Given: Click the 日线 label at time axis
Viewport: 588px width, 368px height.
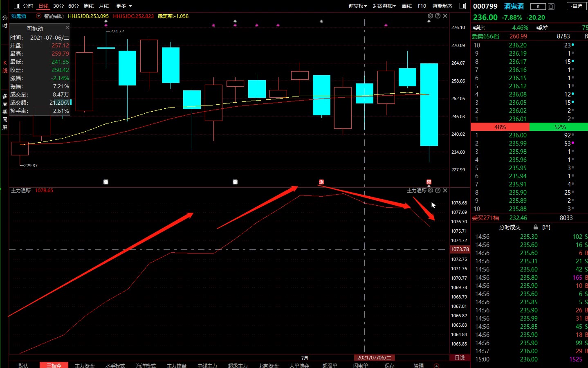Looking at the screenshot, I should tap(460, 358).
